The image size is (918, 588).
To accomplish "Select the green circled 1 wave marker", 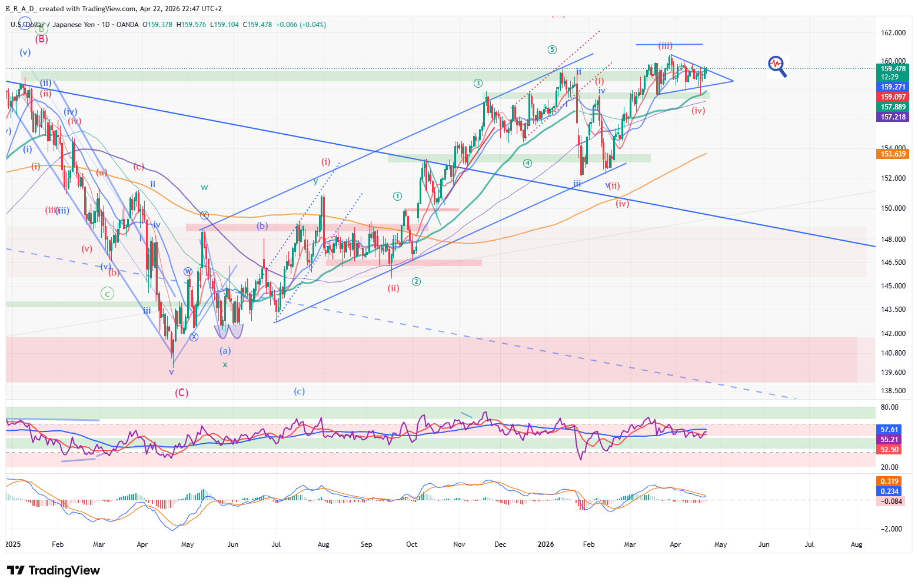I will click(x=398, y=196).
